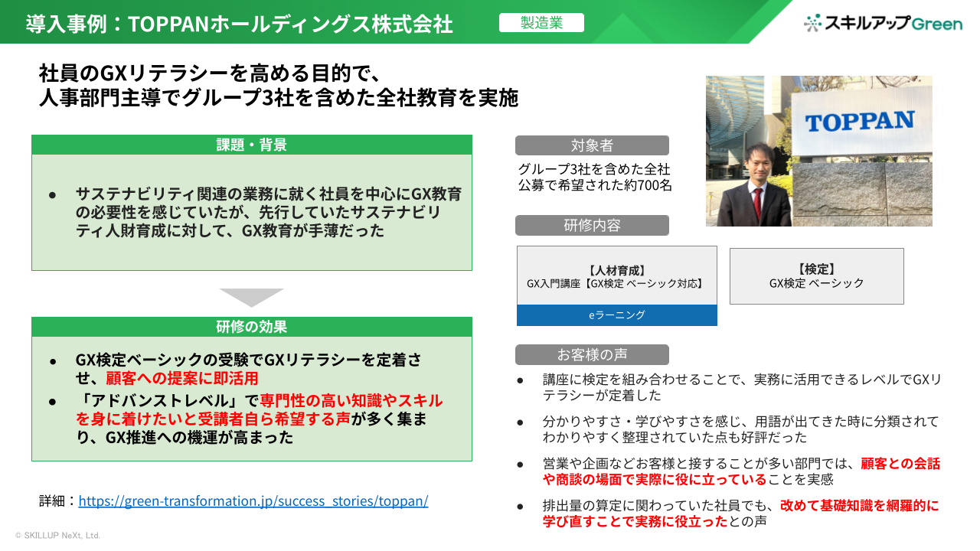
Task: Click the bullet starting サステナビリティ関連の業務に就く社員
Action: (254, 212)
